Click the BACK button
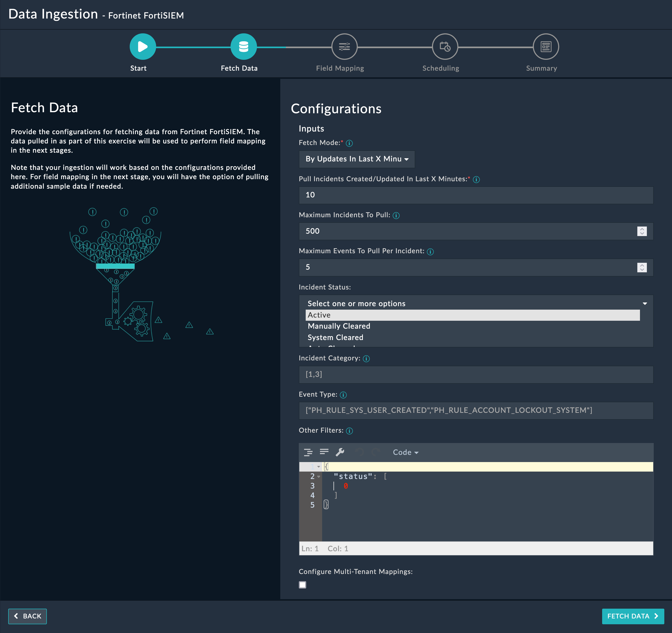This screenshot has width=672, height=633. [27, 616]
